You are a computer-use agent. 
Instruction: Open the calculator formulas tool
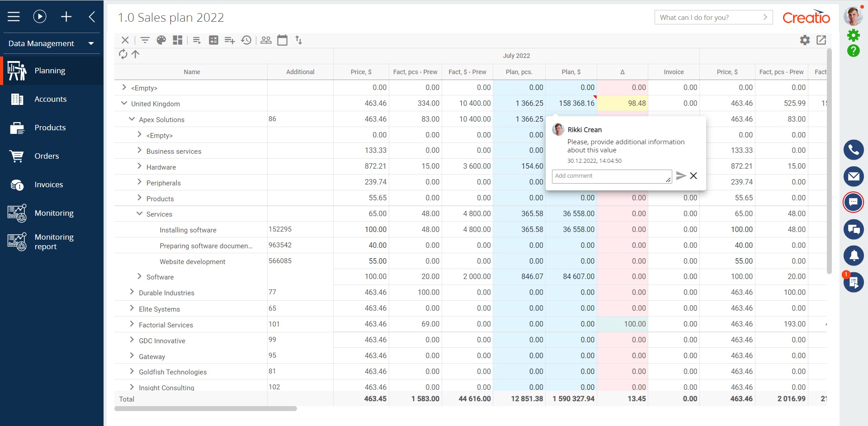(213, 40)
